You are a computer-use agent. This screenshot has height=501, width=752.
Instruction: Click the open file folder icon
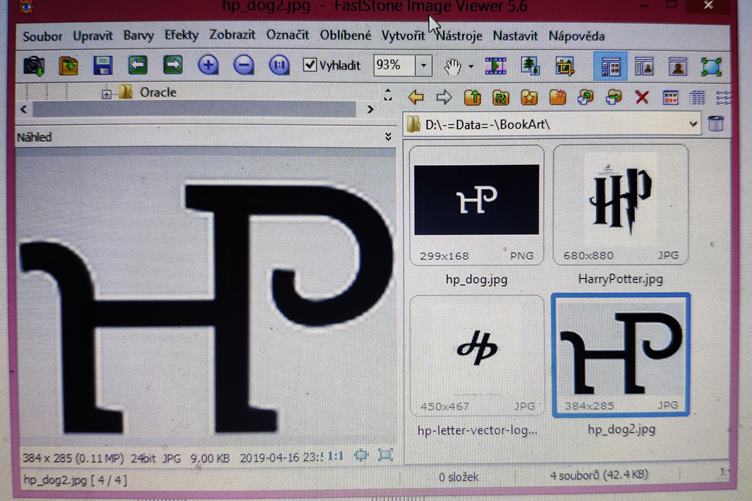click(69, 66)
